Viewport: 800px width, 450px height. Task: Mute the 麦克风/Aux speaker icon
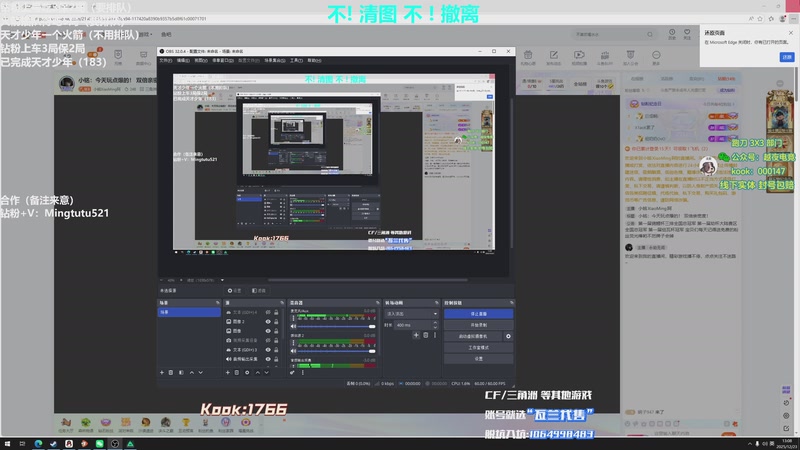[x=293, y=326]
